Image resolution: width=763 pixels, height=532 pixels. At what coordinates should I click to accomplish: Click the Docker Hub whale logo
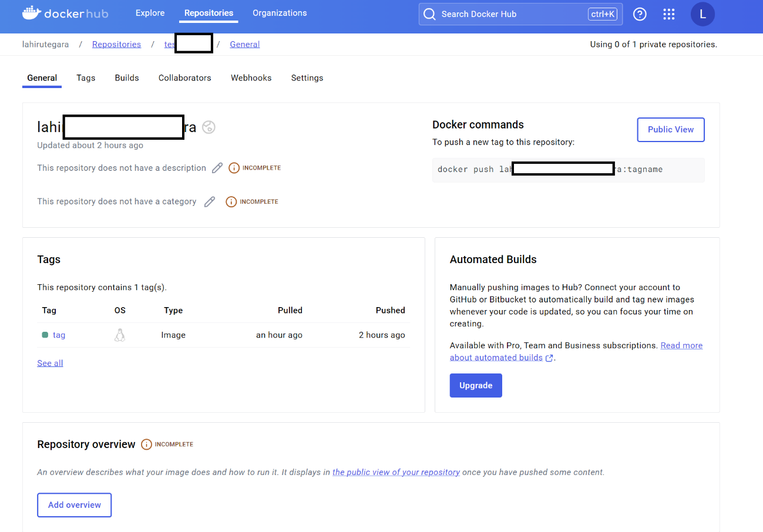tap(31, 13)
